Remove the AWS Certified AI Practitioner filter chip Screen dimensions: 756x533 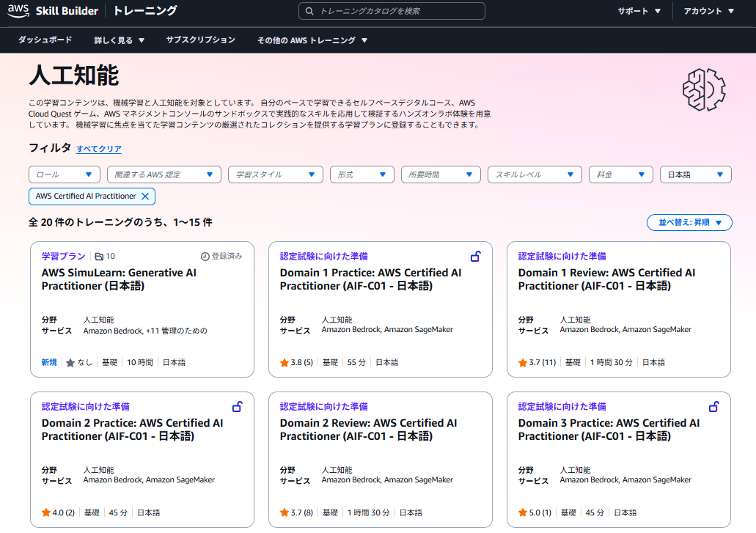click(145, 196)
